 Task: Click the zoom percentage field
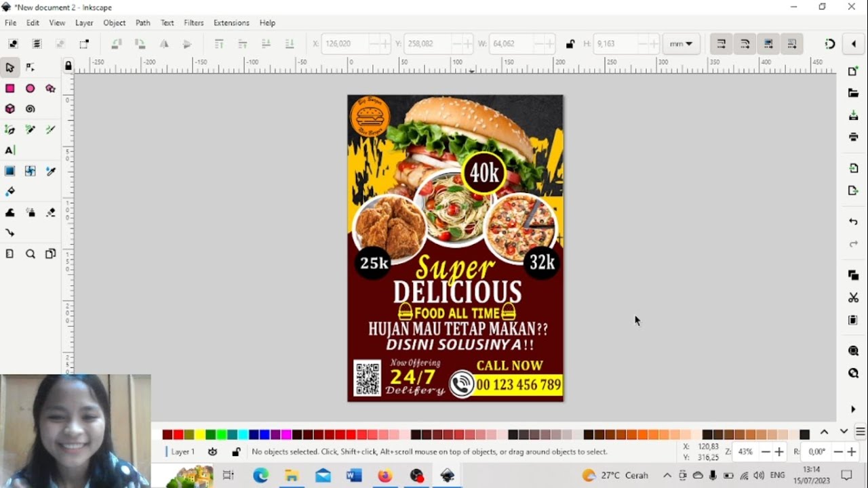[x=746, y=451]
